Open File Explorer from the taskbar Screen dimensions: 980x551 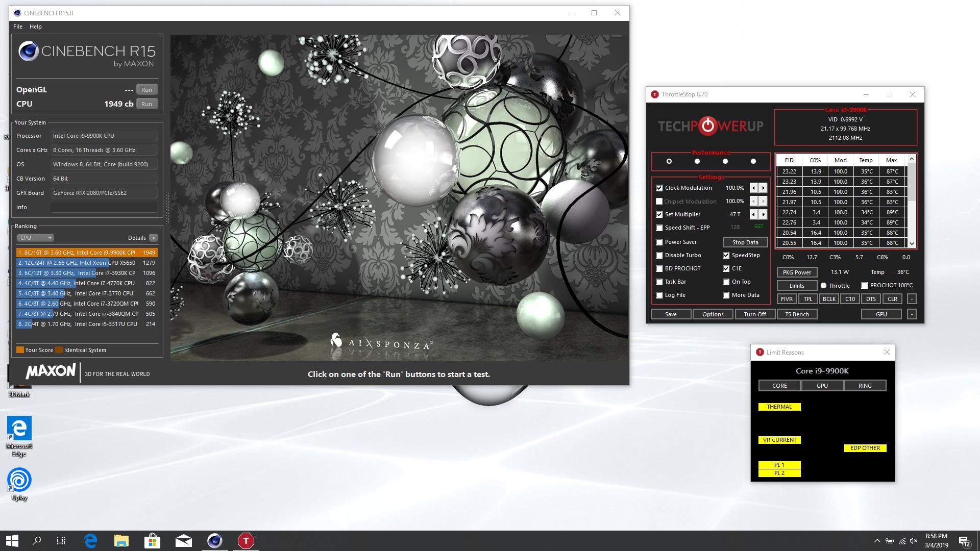click(121, 541)
